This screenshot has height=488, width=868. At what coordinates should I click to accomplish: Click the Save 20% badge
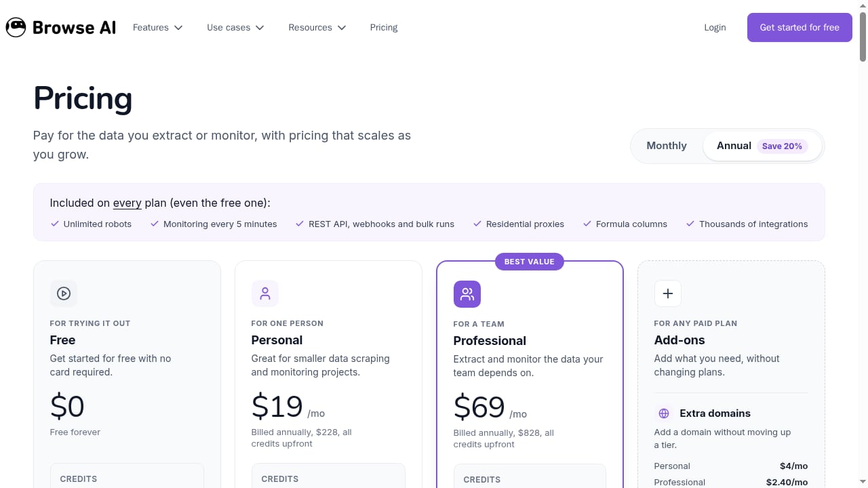click(782, 146)
